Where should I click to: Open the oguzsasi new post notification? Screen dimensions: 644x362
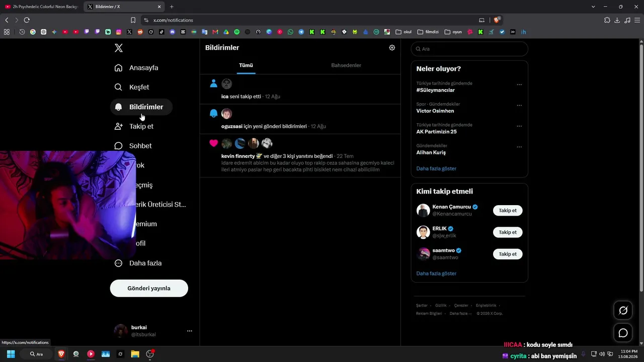[x=300, y=119]
